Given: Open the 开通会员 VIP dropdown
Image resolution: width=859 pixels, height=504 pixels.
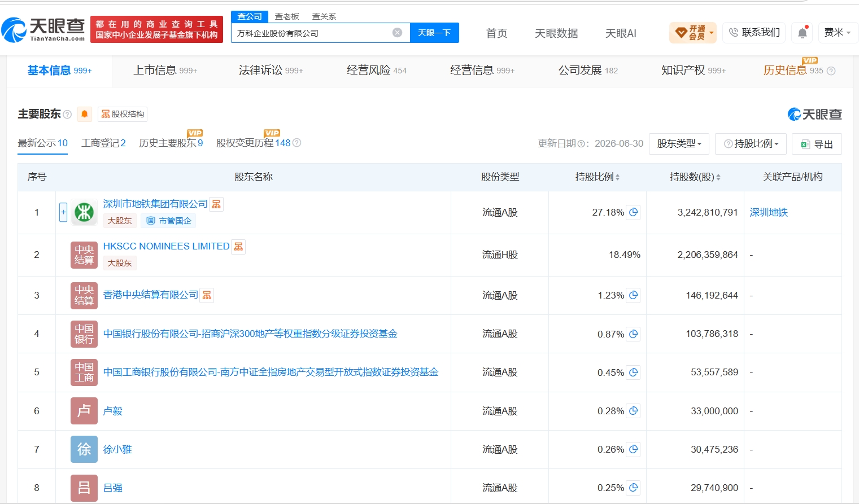Looking at the screenshot, I should coord(693,33).
